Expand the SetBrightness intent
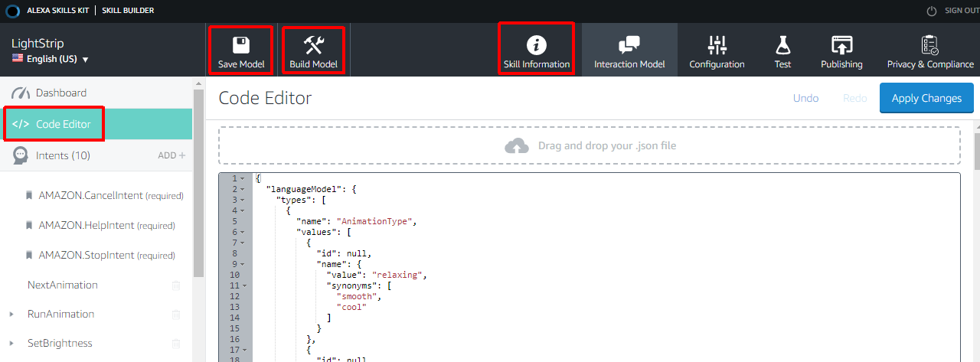This screenshot has height=362, width=980. point(11,344)
